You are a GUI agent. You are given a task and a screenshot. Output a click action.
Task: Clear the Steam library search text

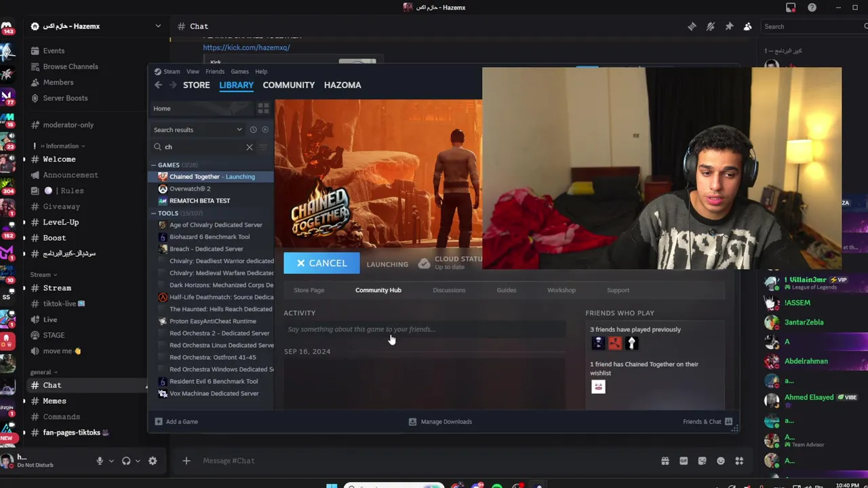pos(249,147)
